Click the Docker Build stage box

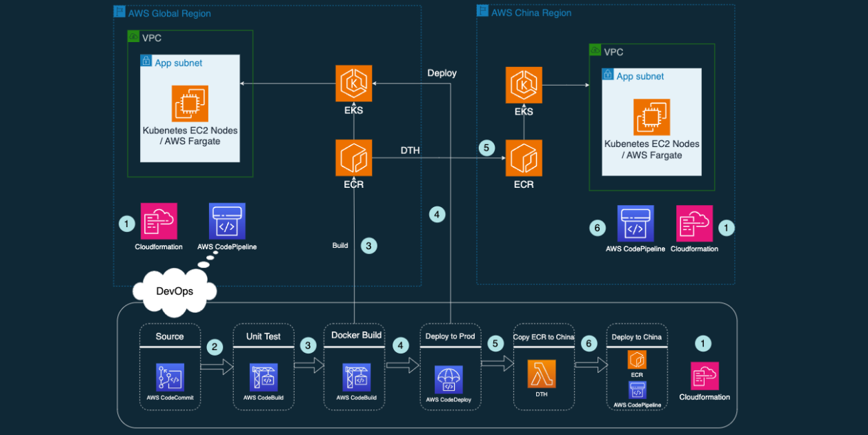click(x=354, y=366)
